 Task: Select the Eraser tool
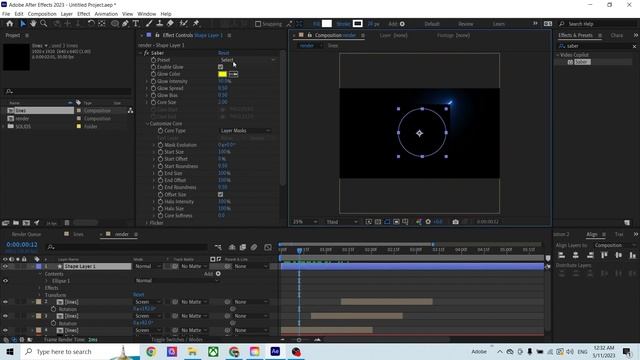170,24
